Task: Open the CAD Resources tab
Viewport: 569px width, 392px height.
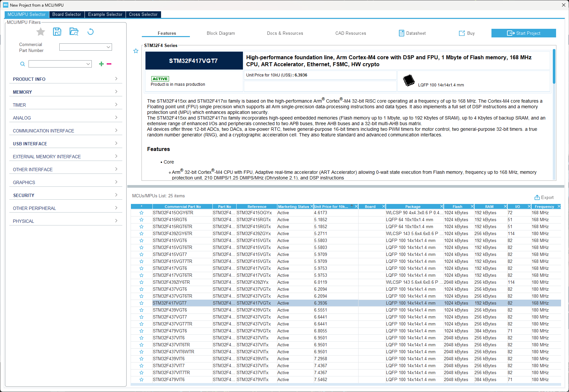Action: point(351,33)
